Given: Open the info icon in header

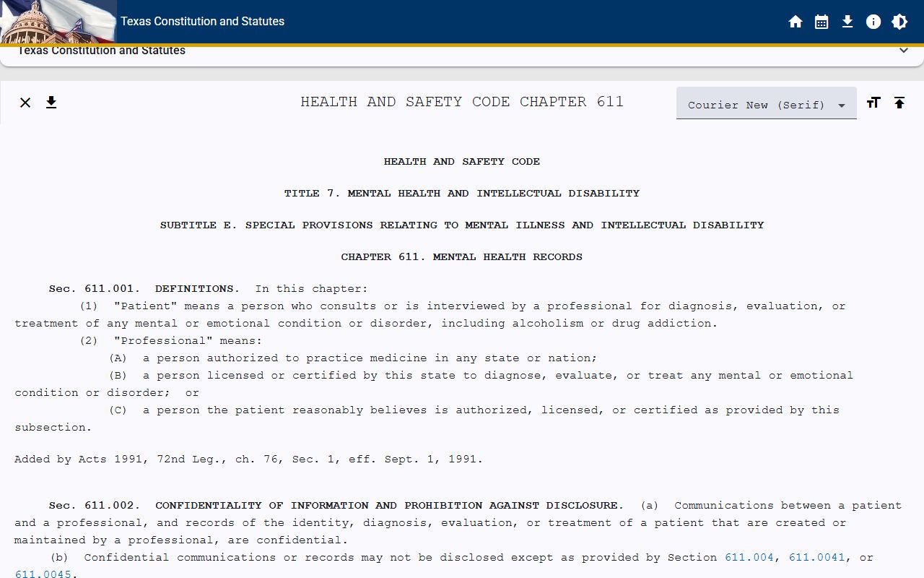Looking at the screenshot, I should tap(873, 22).
